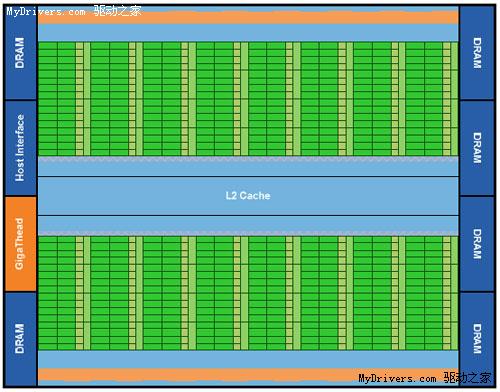
Task: Select the bottommost DRAM block on right side
Action: 477,339
